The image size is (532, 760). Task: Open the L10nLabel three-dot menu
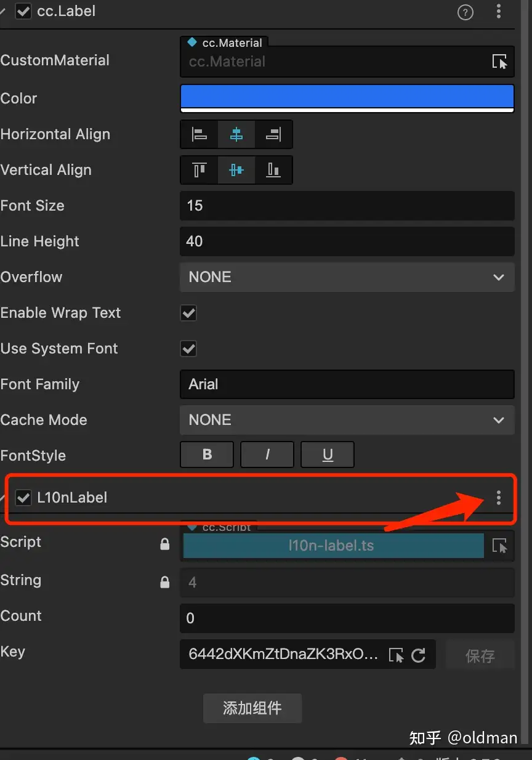(499, 498)
